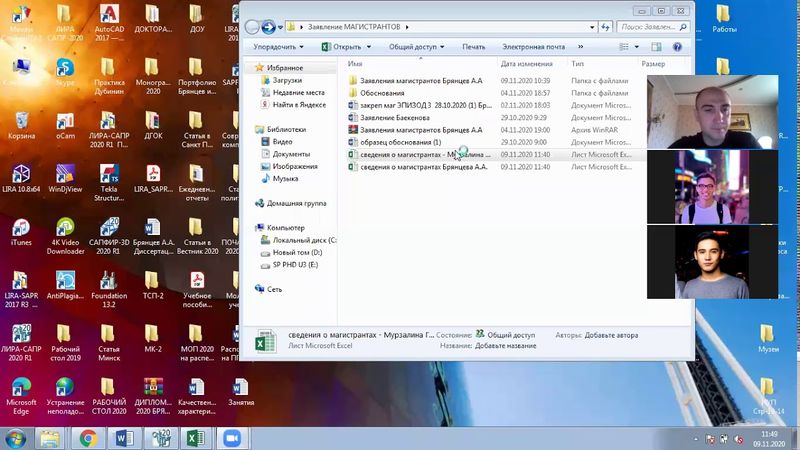This screenshot has height=450, width=800.
Task: Click the Печать toolbar button
Action: point(474,46)
